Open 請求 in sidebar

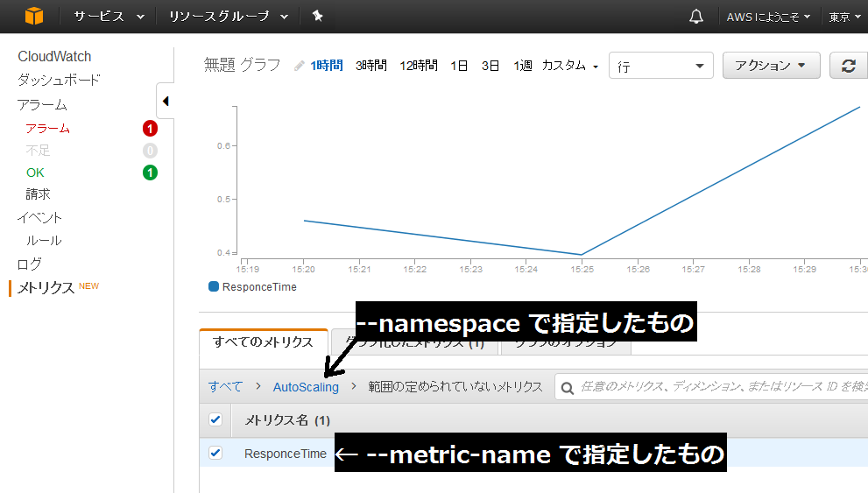click(38, 194)
